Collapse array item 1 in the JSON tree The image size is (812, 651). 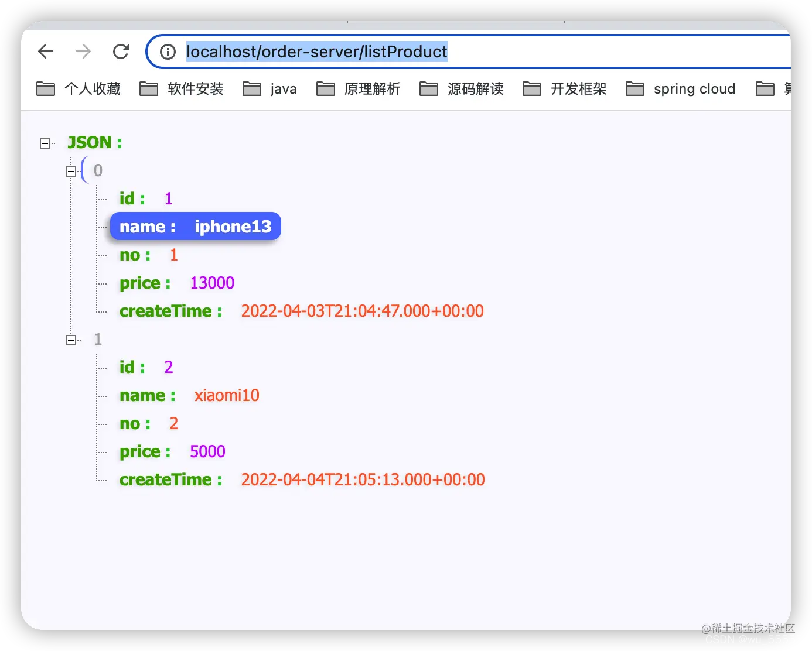[x=71, y=340]
